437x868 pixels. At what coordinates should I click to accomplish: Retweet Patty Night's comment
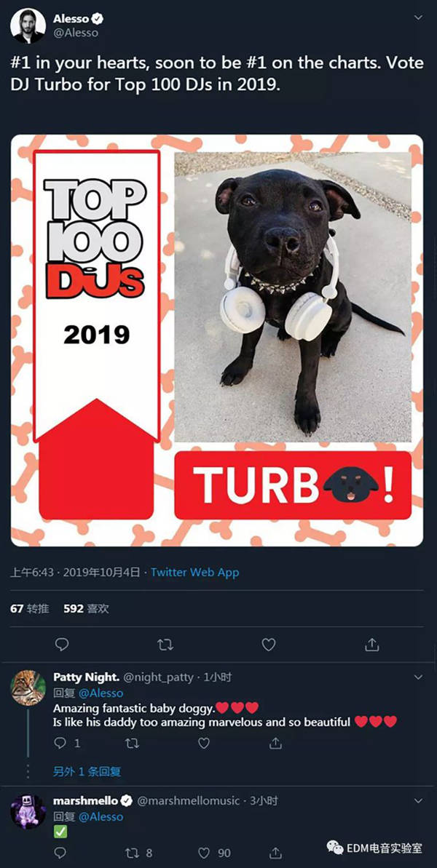[x=132, y=744]
